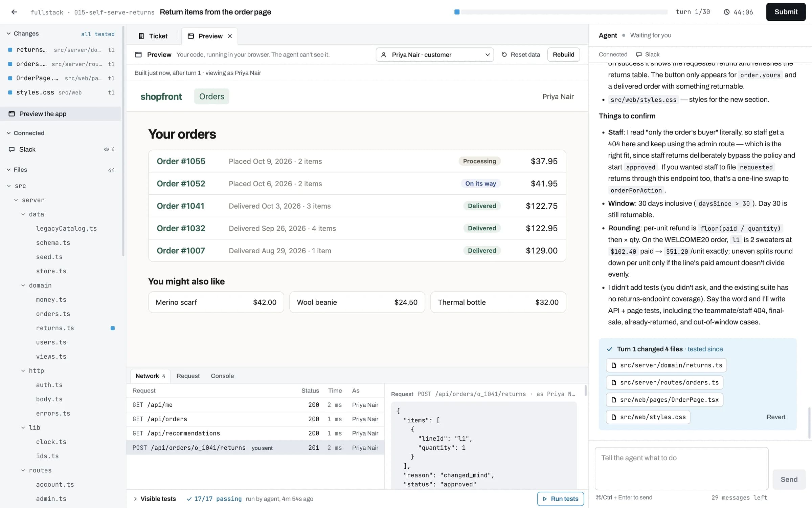Open OrderPage change in Changes list
Screen dimensions: 812x508
(61, 78)
